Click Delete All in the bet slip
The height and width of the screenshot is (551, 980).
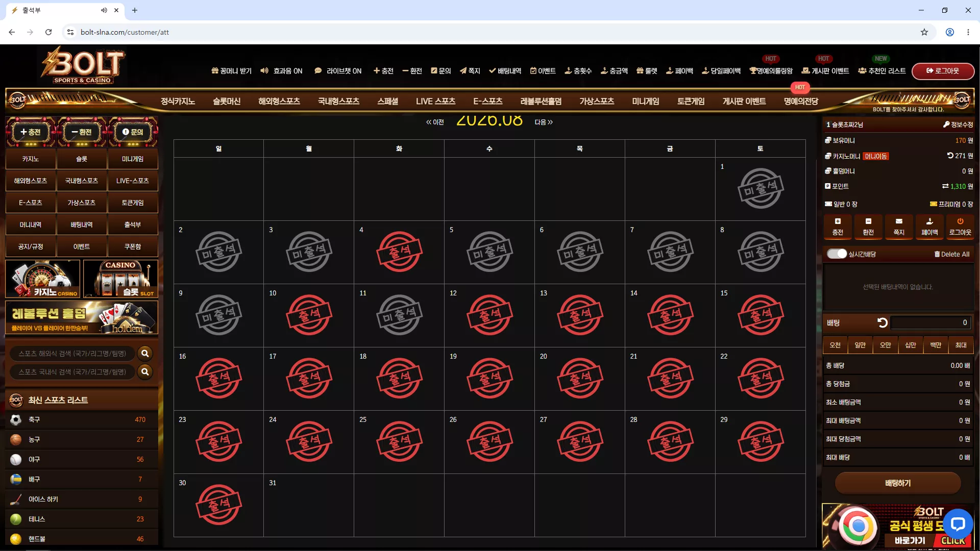[x=952, y=254]
